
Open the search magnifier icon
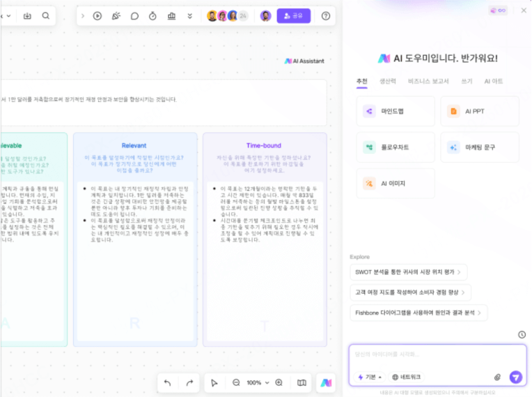[45, 15]
